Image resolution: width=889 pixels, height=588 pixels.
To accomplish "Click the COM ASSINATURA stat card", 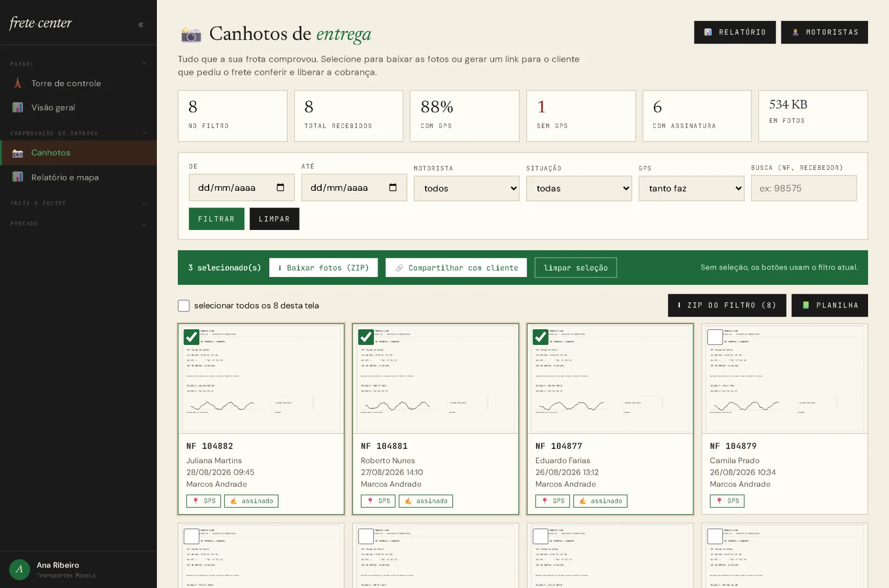I will pos(697,116).
